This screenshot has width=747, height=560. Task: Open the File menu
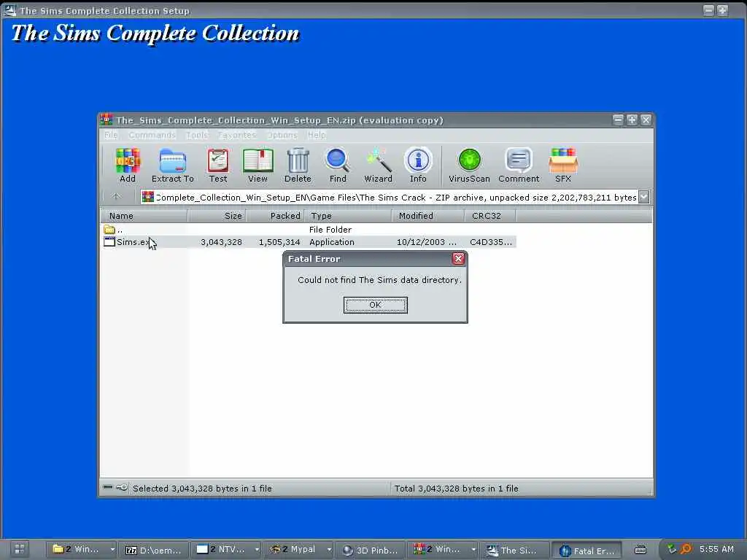(111, 135)
